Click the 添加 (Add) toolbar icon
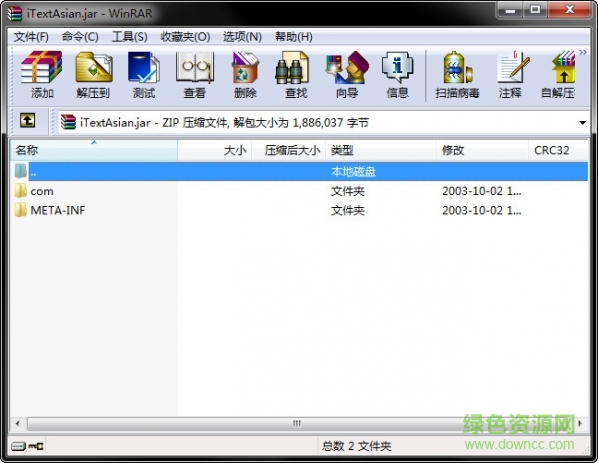598x463 pixels. (41, 76)
